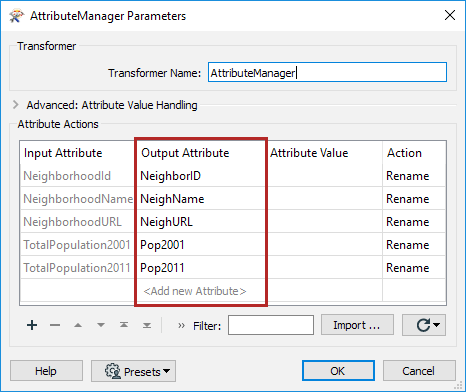
Task: Open the Presets dropdown menu
Action: pos(133,371)
